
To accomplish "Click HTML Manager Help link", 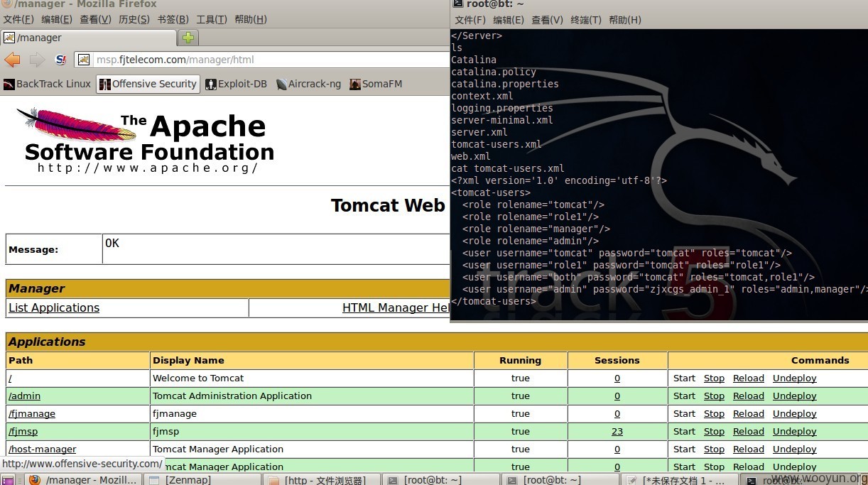I will click(x=396, y=307).
